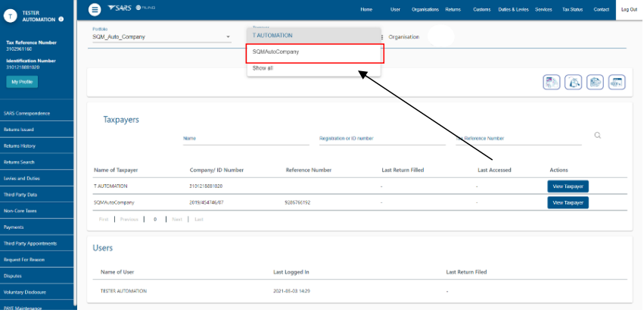The image size is (644, 316).
Task: Choose Show all in the taxpayer dropdown
Action: [x=263, y=68]
